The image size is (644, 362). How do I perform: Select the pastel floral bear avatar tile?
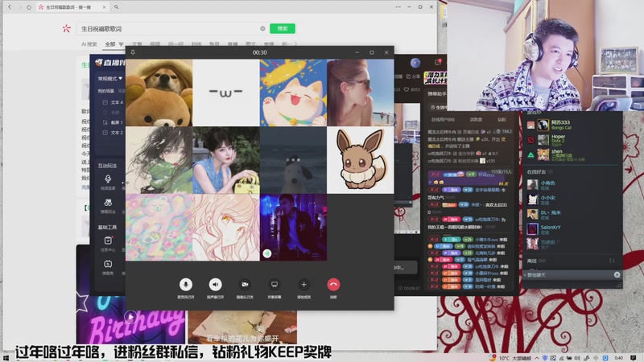[x=159, y=227]
